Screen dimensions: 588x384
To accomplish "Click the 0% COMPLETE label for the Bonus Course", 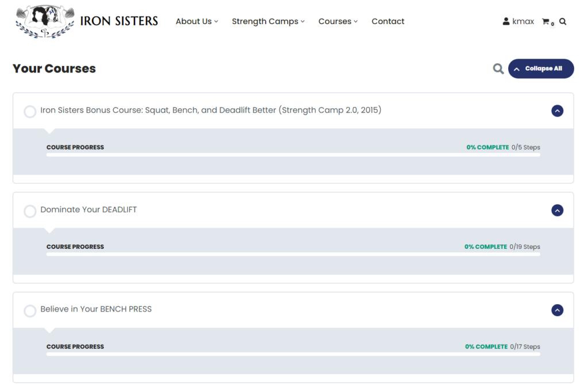I will point(488,147).
